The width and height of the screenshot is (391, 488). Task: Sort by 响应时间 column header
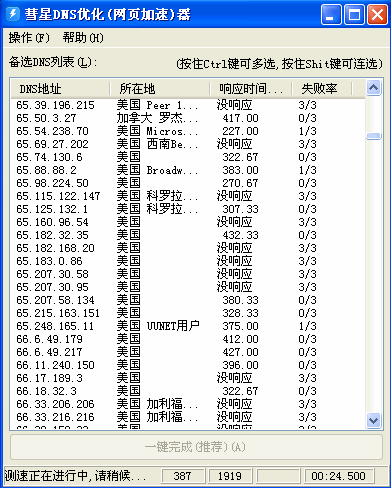(x=251, y=89)
